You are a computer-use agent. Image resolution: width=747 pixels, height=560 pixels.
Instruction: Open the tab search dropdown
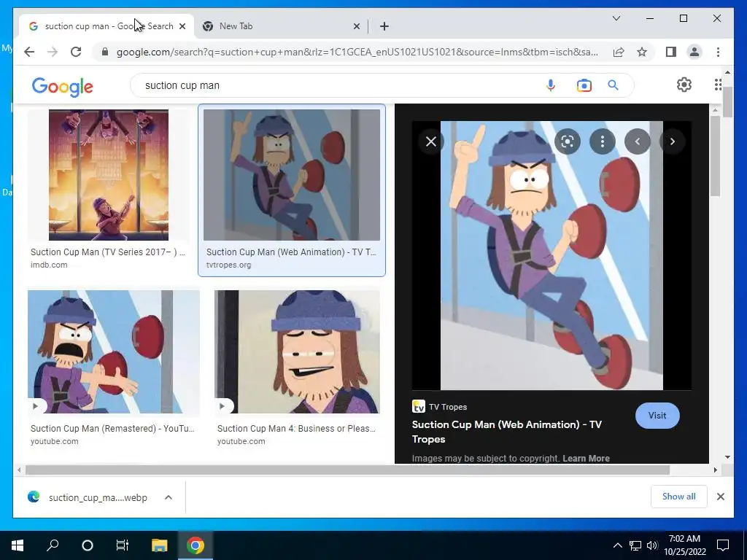tap(616, 18)
